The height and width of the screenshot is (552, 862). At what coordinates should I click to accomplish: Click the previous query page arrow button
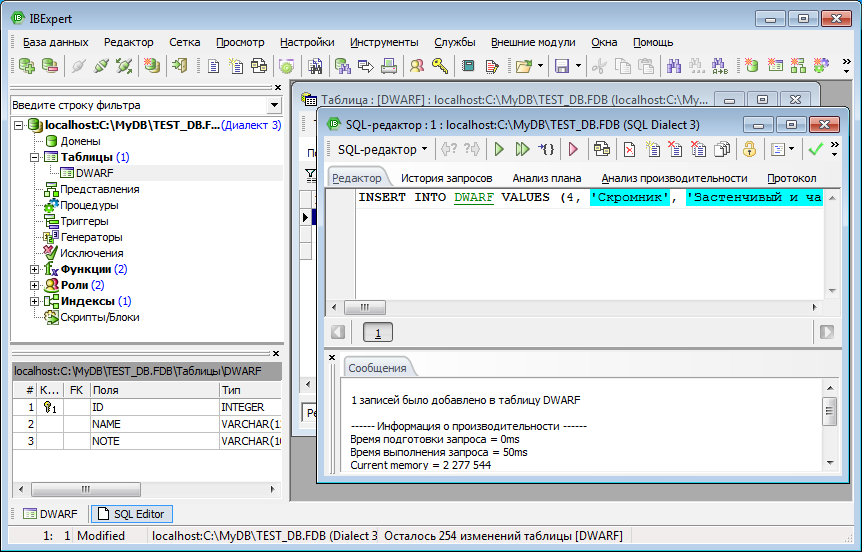[x=338, y=332]
